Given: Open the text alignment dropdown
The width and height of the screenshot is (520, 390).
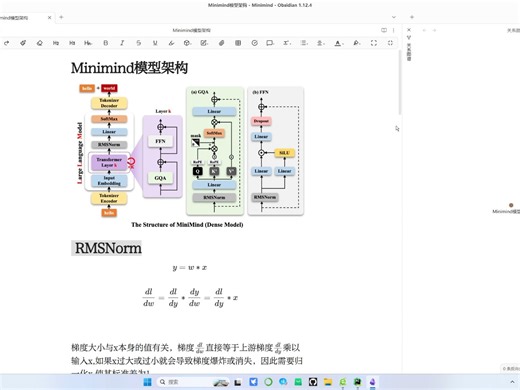Looking at the screenshot, I should [x=320, y=43].
